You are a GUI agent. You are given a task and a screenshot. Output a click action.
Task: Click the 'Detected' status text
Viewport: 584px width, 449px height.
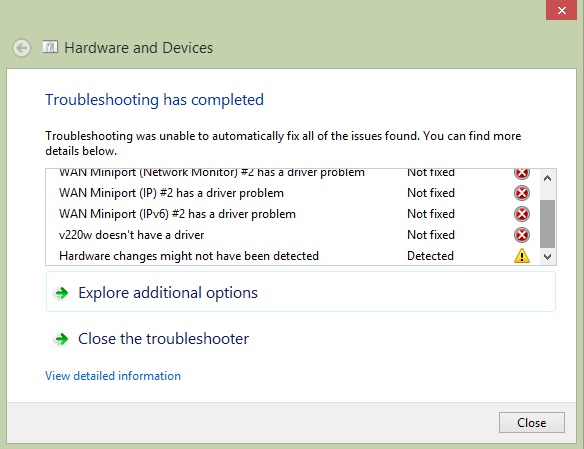(430, 256)
